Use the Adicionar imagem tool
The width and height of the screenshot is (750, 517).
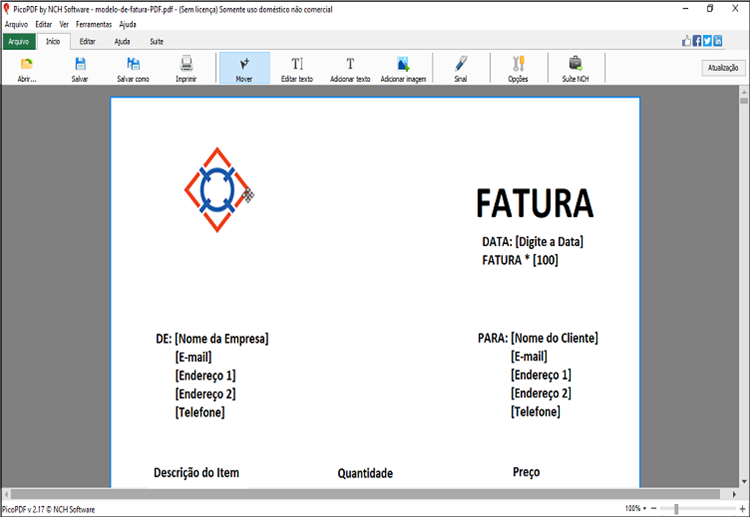pyautogui.click(x=403, y=69)
